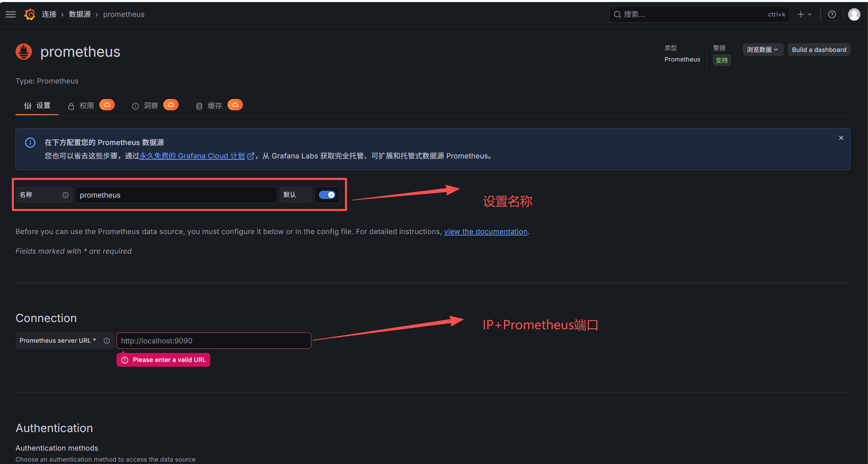This screenshot has height=464, width=868.
Task: Click the Authentication methods heading
Action: tap(57, 448)
